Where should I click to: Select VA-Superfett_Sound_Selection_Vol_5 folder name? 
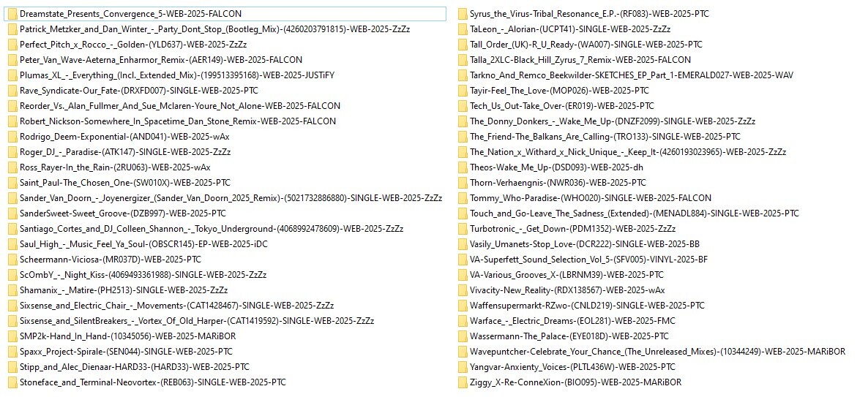(589, 260)
